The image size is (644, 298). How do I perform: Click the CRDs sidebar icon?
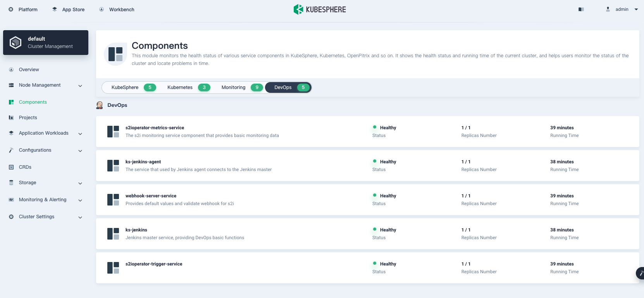pyautogui.click(x=11, y=167)
